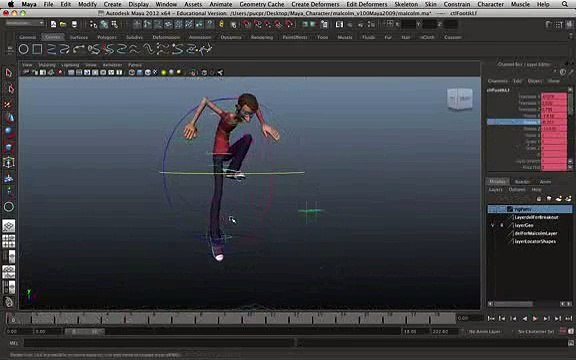Screen dimensions: 576x360
Task: Open the Apple menu
Action: click(x=11, y=4)
